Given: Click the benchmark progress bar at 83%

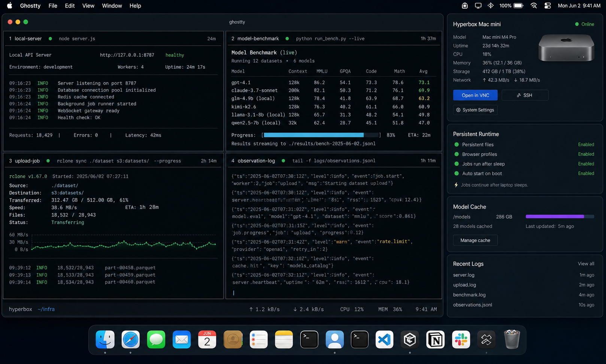Looking at the screenshot, I should [321, 135].
